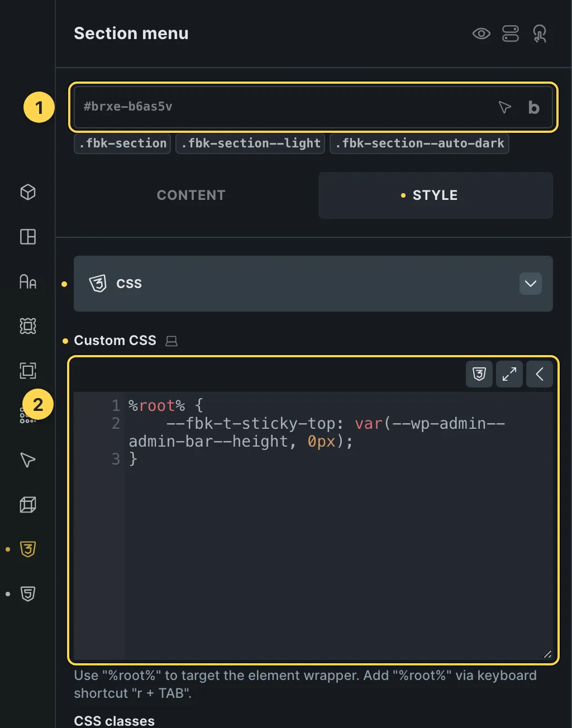Click the pointer icon inside the ID field
572x728 pixels.
pos(504,107)
